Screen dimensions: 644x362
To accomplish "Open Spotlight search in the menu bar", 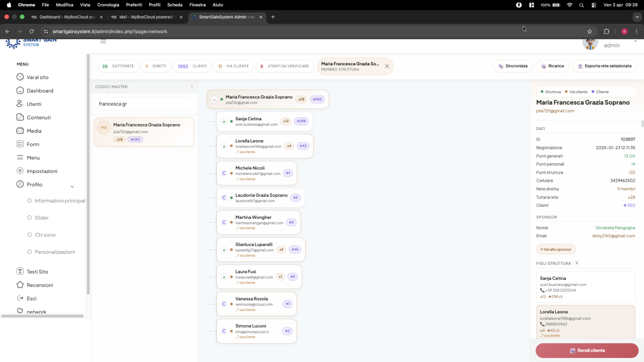I will [582, 5].
